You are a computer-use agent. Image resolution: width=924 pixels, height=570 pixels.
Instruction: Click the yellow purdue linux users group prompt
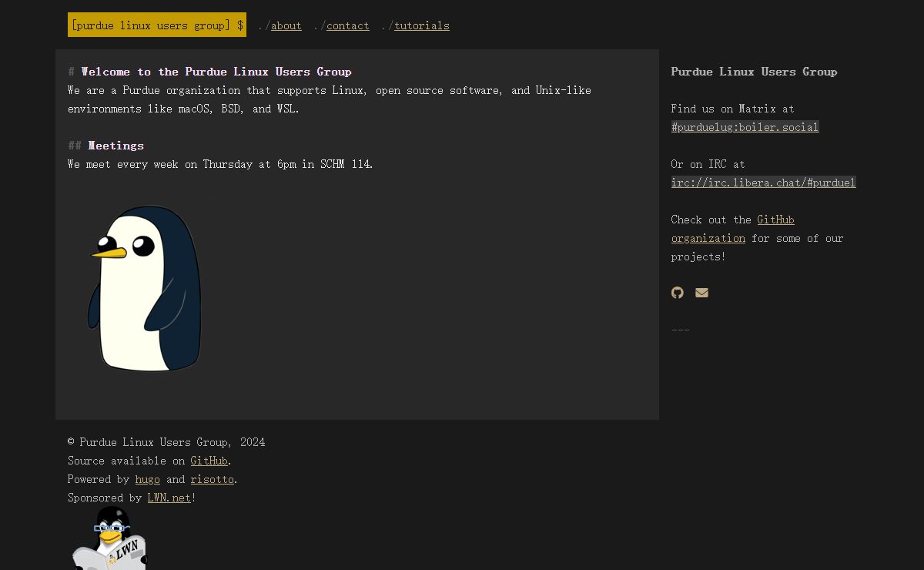point(157,25)
